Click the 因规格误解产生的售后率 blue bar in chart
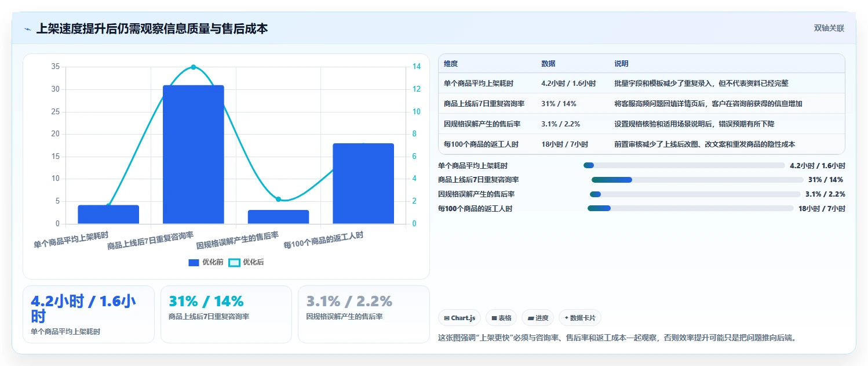Screen dimensions: 868x366 click(x=278, y=217)
